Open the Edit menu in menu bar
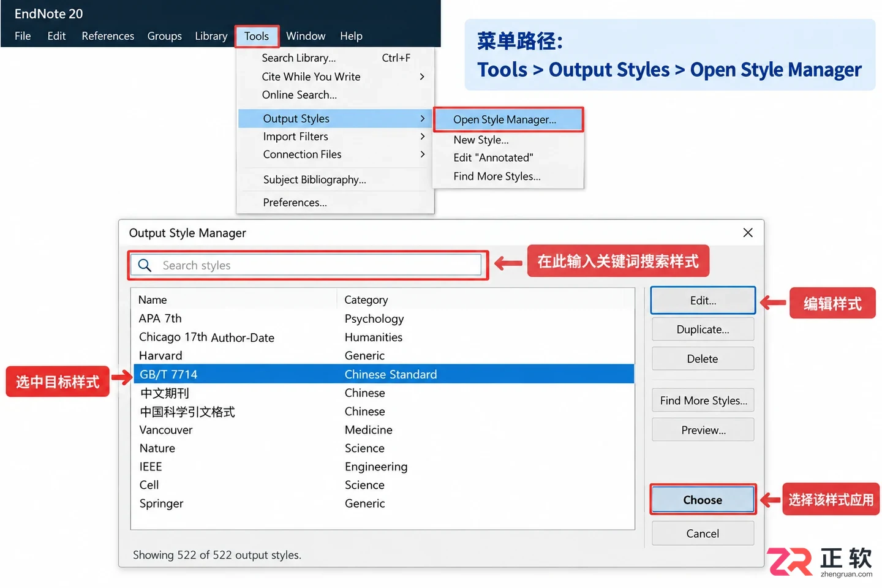The width and height of the screenshot is (882, 588). (56, 36)
